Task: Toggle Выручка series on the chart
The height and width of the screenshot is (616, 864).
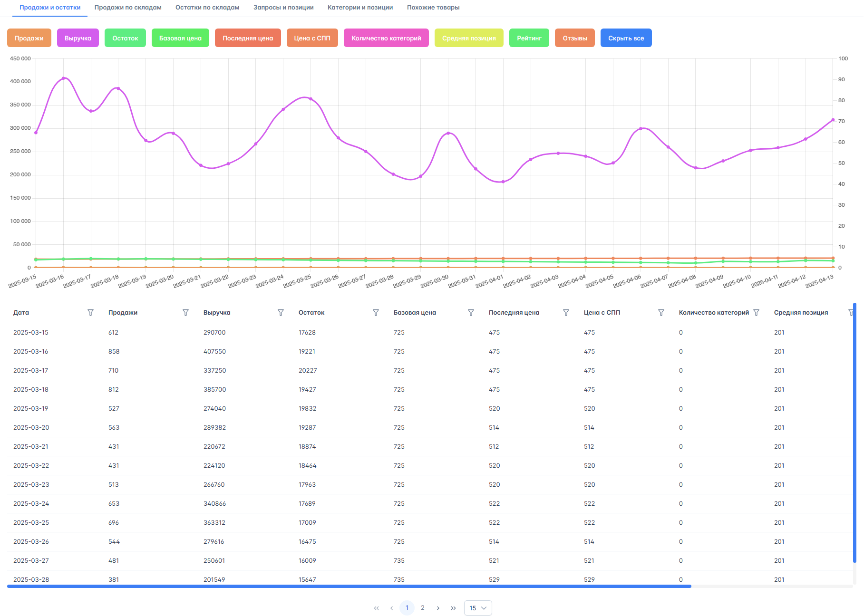Action: point(78,38)
